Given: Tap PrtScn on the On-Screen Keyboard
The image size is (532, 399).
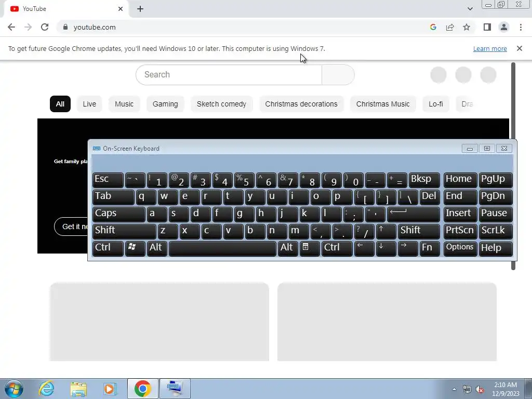Looking at the screenshot, I should [x=460, y=231].
